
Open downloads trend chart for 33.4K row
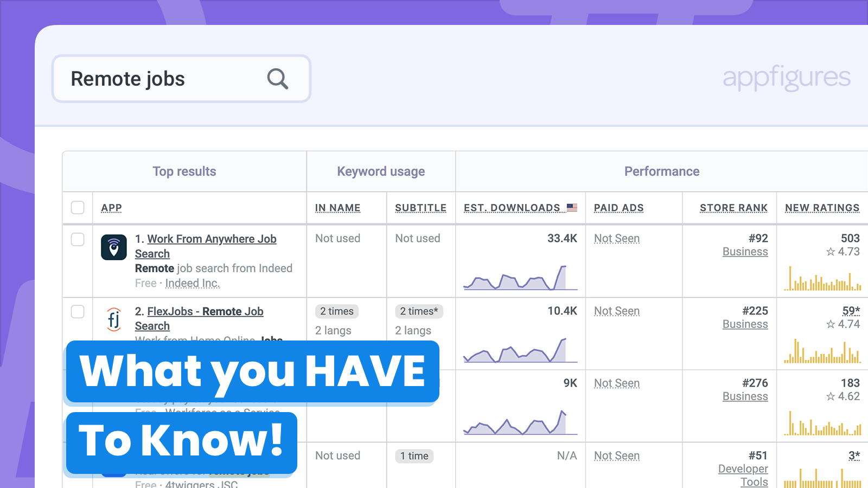pyautogui.click(x=520, y=277)
